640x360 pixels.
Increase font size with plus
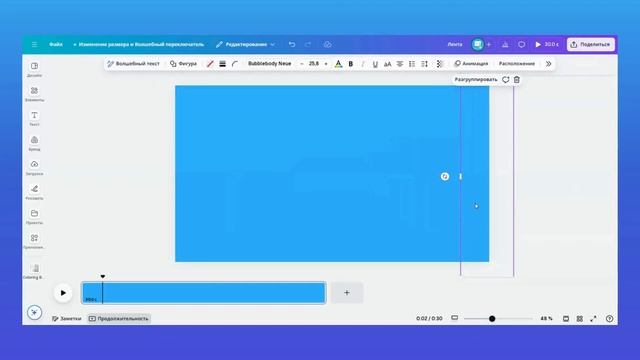coord(326,64)
